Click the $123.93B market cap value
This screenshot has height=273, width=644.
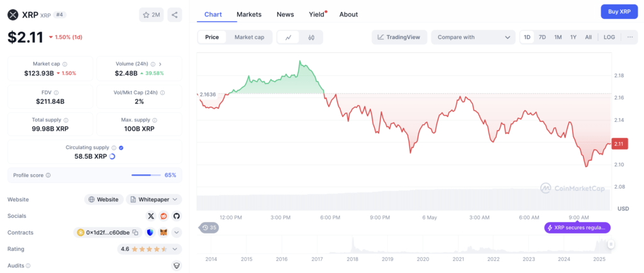39,73
